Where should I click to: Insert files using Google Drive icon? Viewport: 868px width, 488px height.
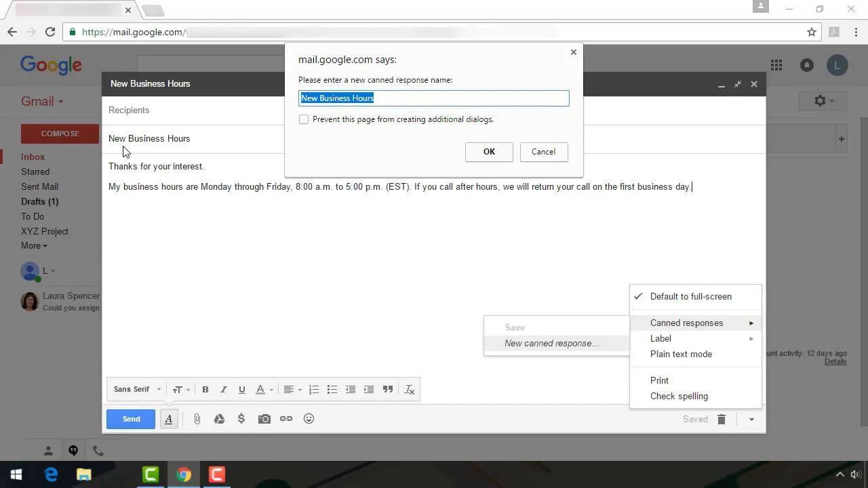(x=219, y=419)
